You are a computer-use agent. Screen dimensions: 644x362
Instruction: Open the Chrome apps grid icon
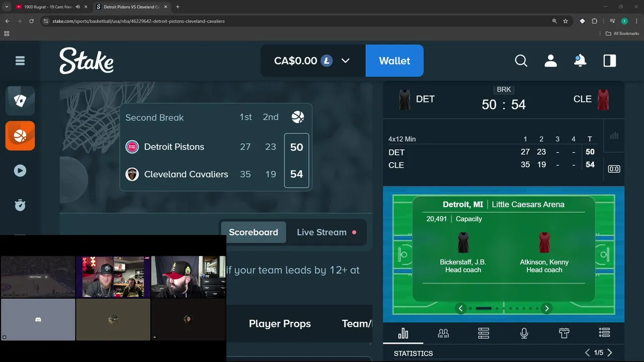point(7,34)
